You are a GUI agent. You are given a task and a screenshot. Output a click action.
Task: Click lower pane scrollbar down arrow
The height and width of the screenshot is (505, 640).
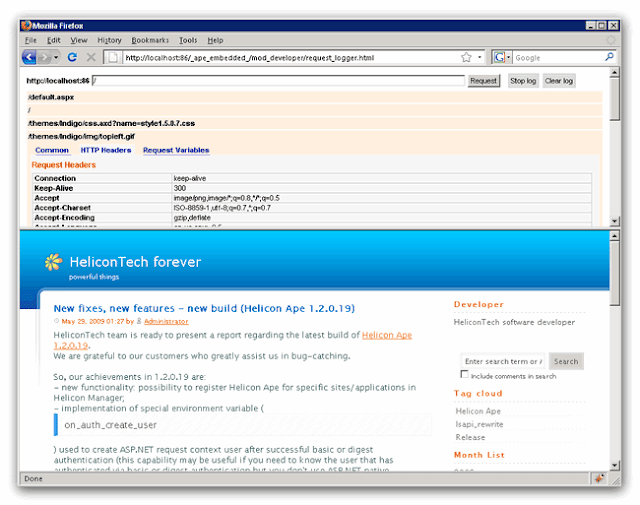pyautogui.click(x=614, y=465)
